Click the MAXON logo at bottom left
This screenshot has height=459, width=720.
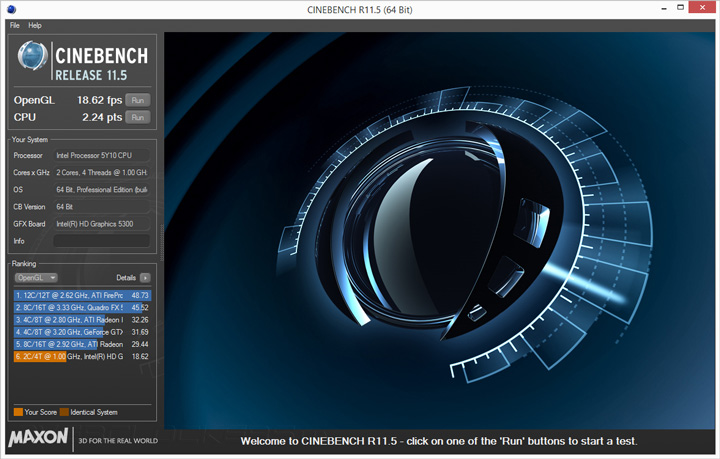tap(38, 437)
